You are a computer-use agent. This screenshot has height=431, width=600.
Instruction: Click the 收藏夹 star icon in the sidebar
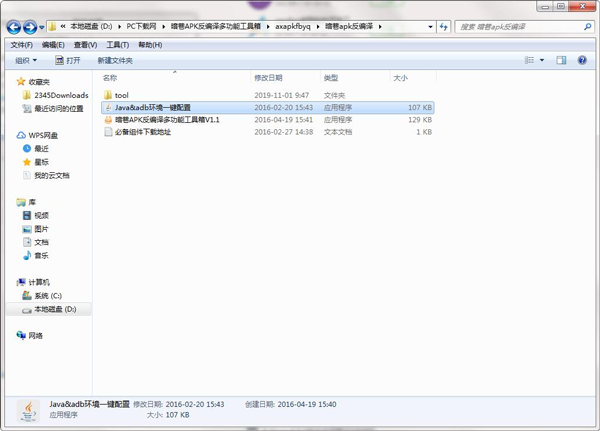(21, 82)
